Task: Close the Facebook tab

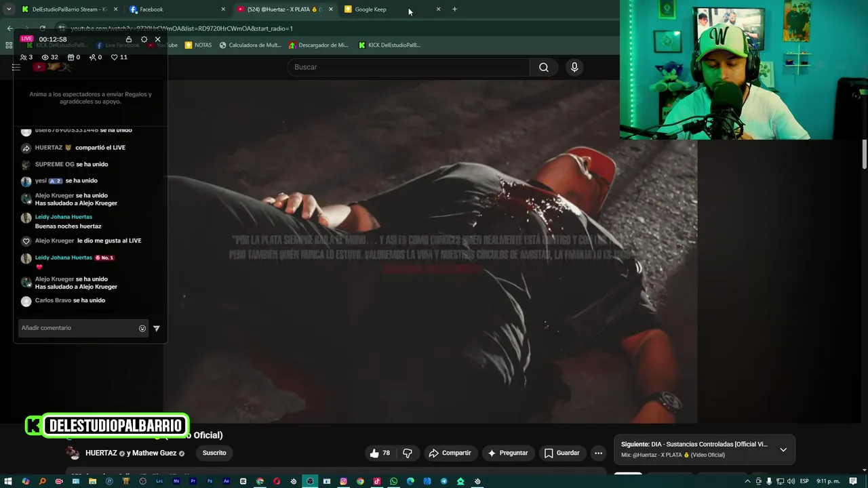Action: coord(223,9)
